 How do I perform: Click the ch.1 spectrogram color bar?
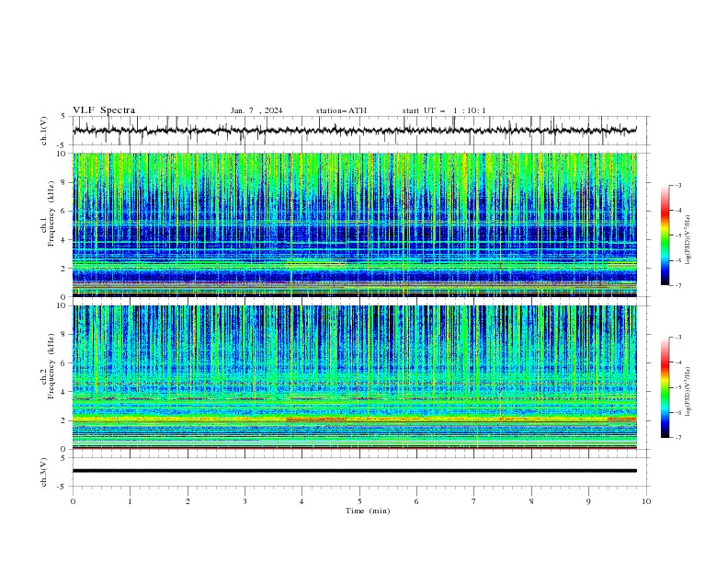click(x=665, y=236)
